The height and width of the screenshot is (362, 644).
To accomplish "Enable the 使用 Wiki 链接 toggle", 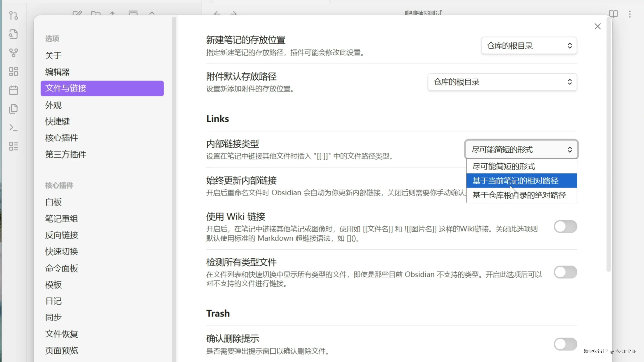I will pyautogui.click(x=565, y=227).
